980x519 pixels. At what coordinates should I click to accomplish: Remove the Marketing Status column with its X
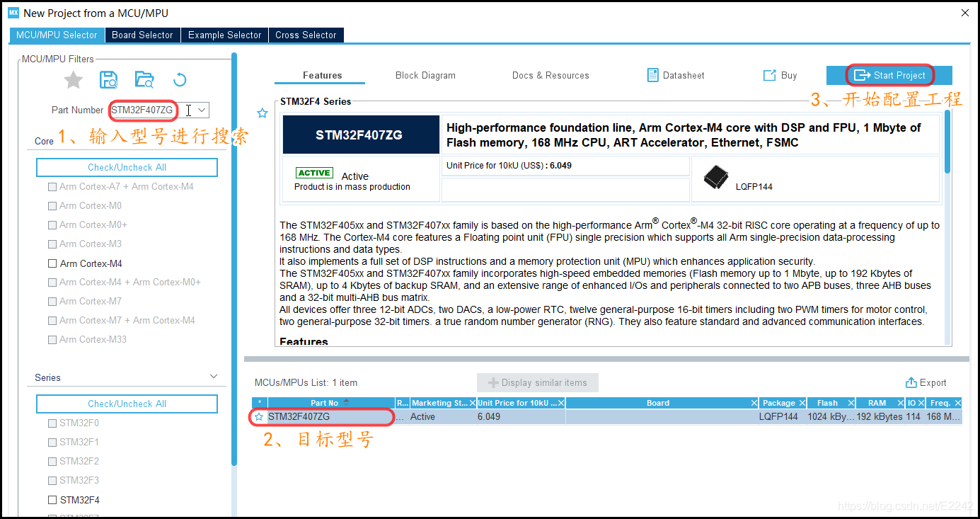pyautogui.click(x=472, y=403)
